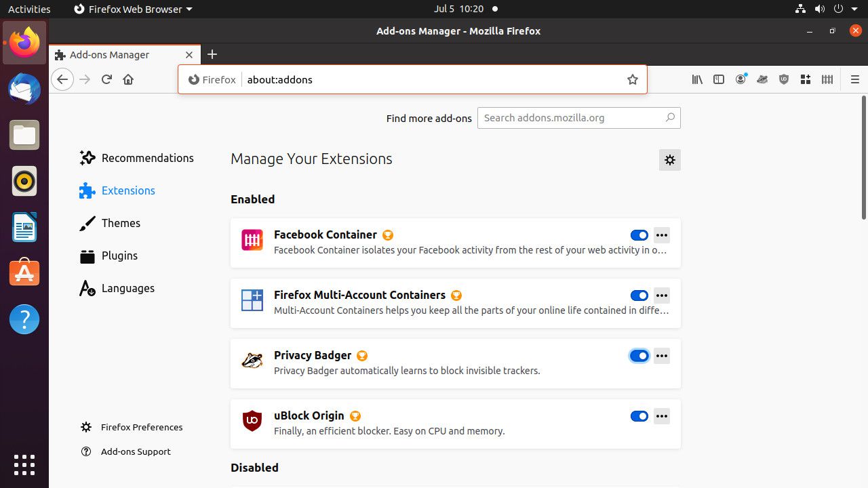
Task: Switch off the uBlock Origin toggle
Action: point(639,416)
